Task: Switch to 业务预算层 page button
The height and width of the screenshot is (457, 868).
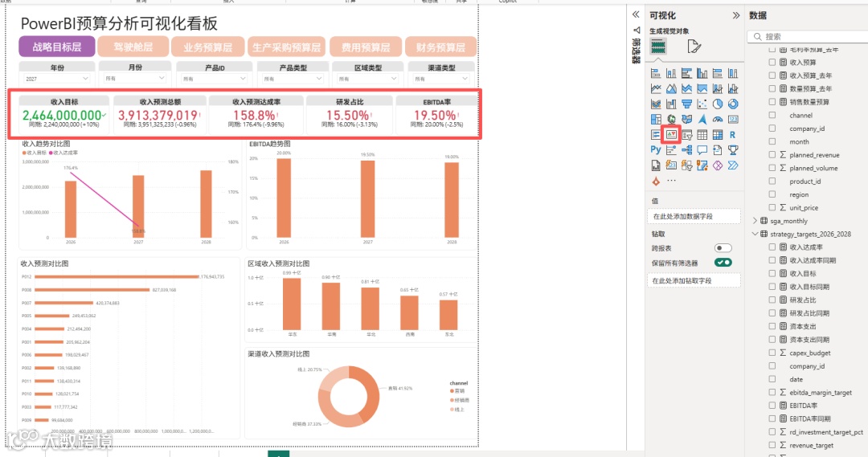Action: coord(208,47)
